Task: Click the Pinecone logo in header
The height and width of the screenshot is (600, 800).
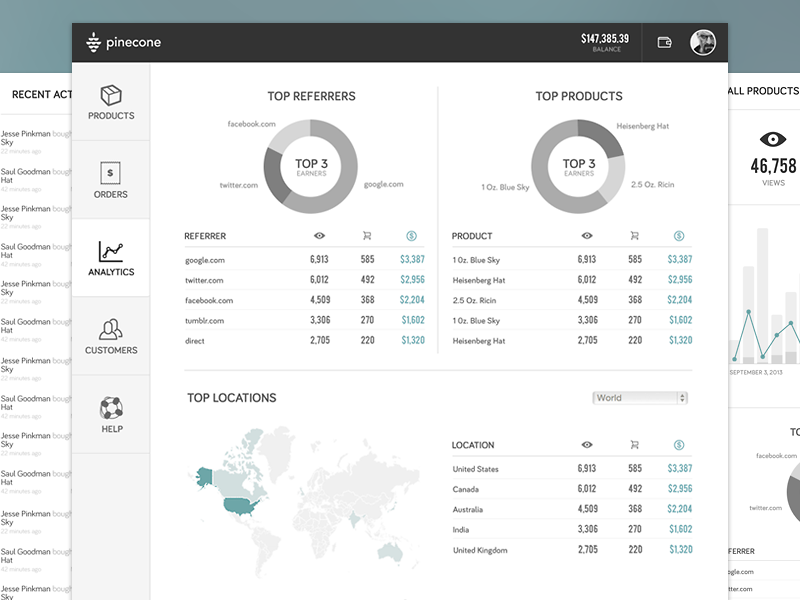Action: coord(124,42)
